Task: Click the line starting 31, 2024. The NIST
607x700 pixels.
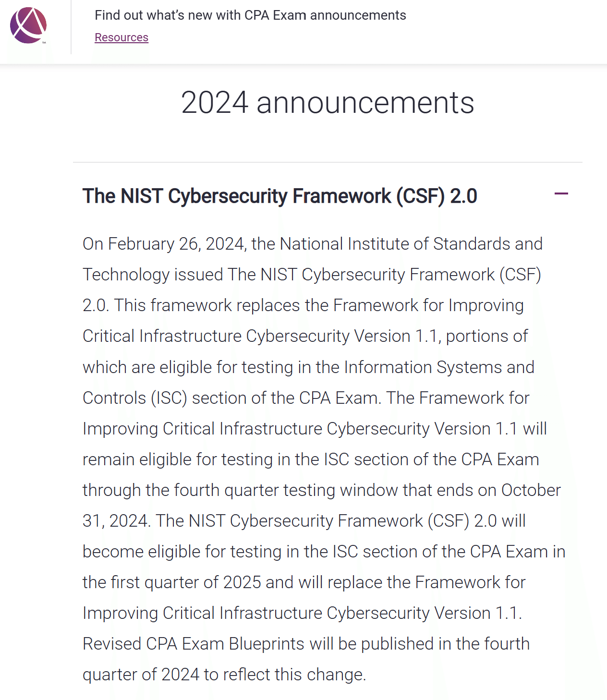Action: click(x=304, y=521)
